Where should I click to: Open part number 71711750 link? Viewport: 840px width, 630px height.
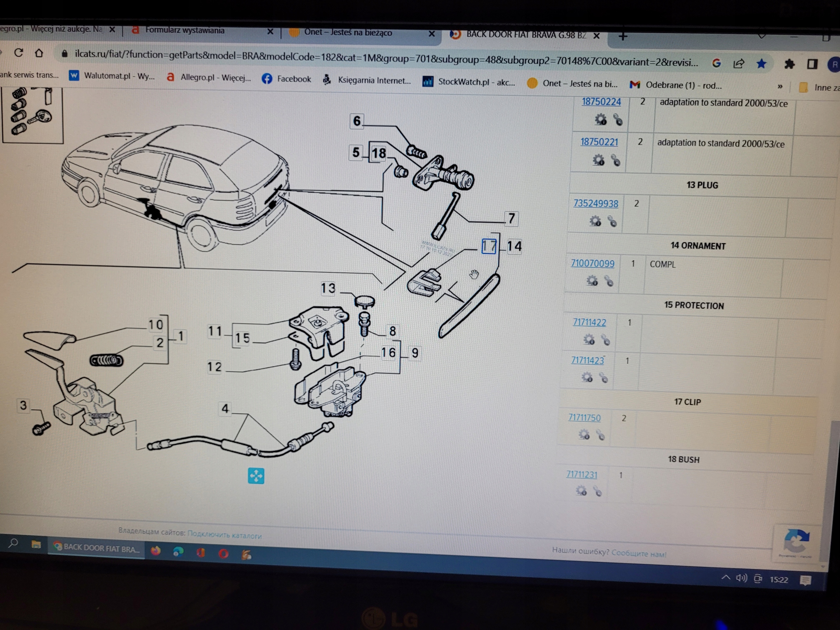click(x=584, y=418)
